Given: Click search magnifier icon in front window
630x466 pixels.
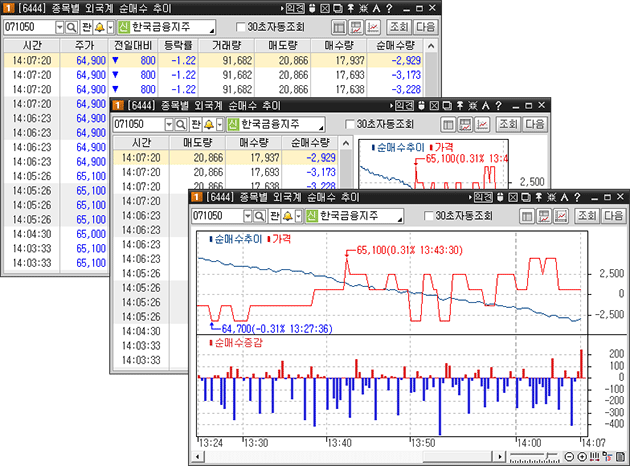Looking at the screenshot, I should tap(259, 217).
